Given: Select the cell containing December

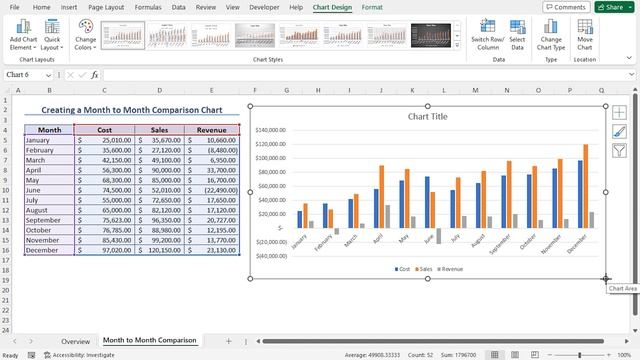Looking at the screenshot, I should (x=49, y=250).
